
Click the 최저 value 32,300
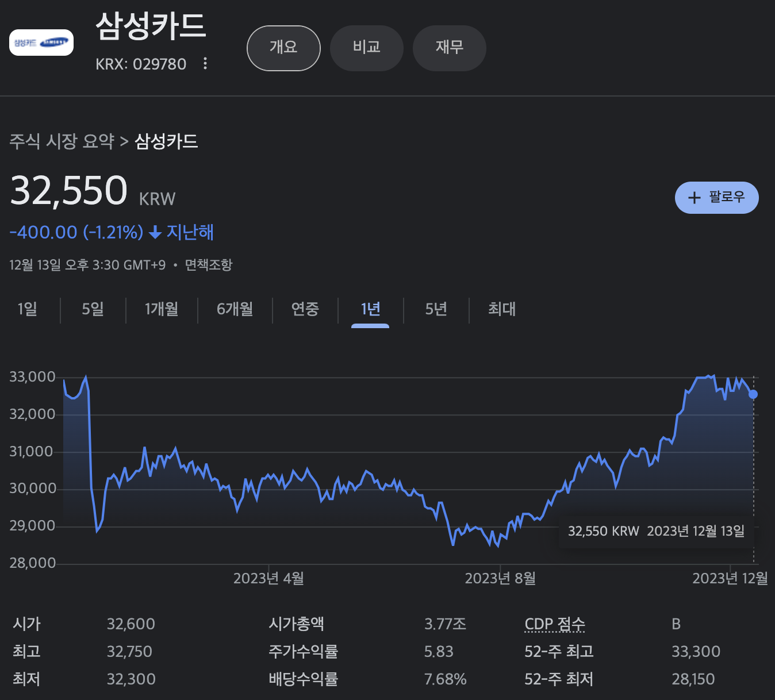tap(131, 679)
